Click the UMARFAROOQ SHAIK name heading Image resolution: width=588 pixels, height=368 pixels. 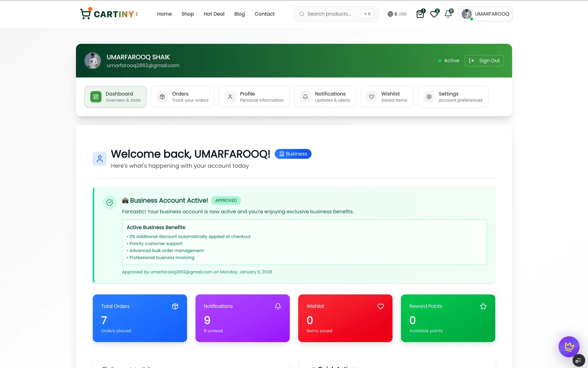[138, 57]
